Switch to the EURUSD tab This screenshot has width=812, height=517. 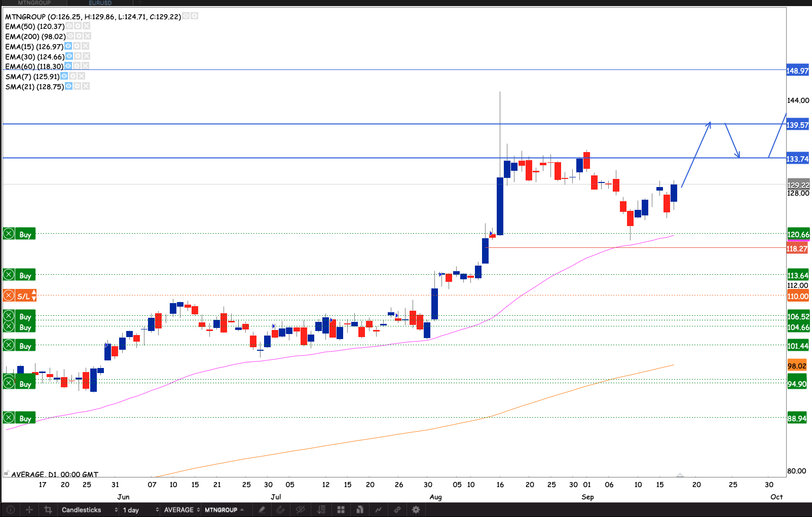pyautogui.click(x=100, y=3)
